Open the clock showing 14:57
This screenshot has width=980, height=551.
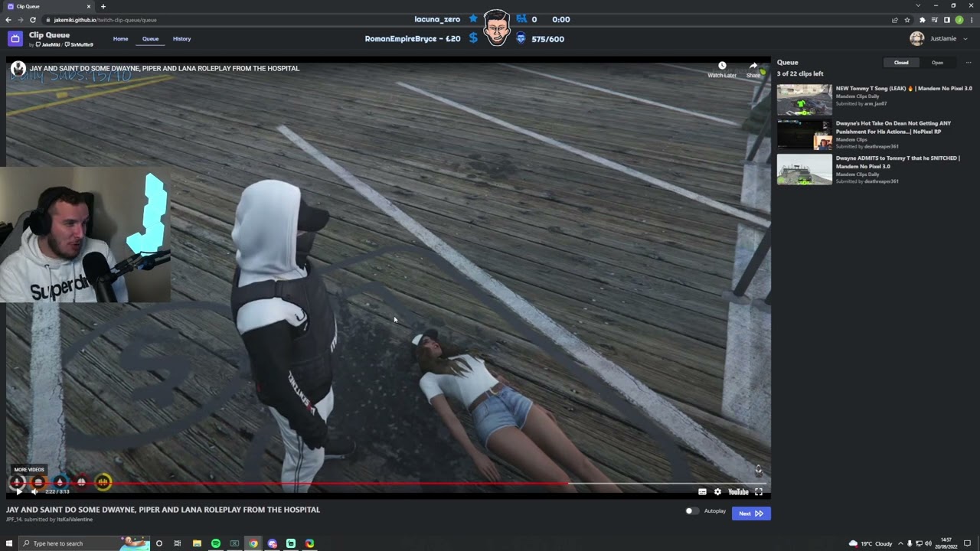[x=946, y=543]
